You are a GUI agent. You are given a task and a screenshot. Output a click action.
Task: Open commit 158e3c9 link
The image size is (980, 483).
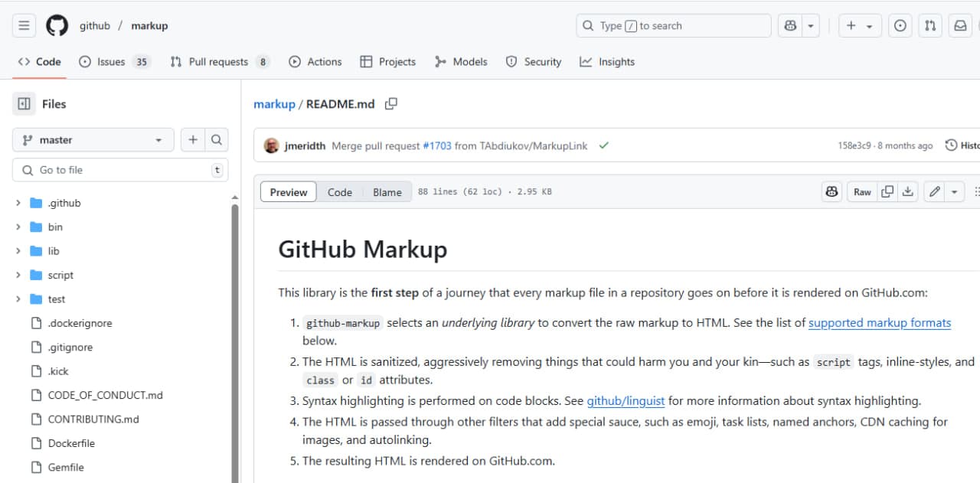click(854, 145)
